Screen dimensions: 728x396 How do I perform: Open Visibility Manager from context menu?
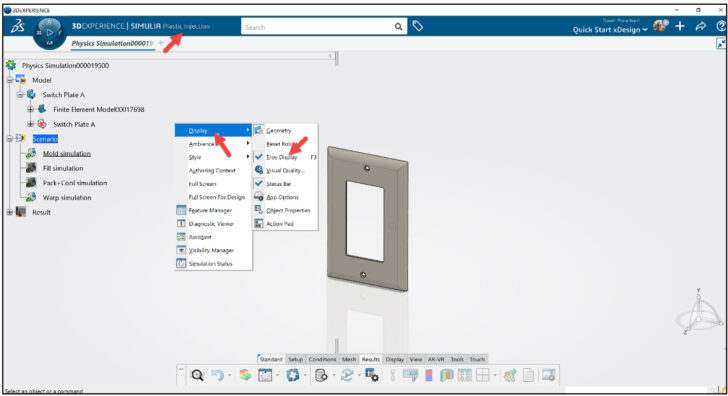(214, 250)
